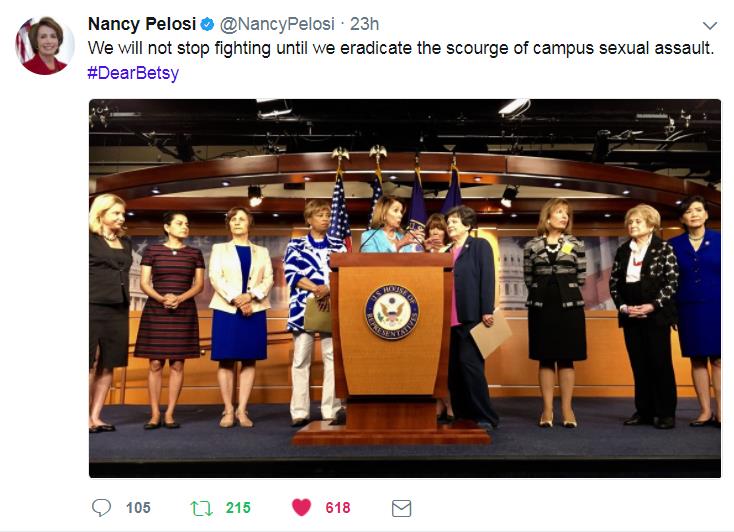Toggle the red heart like icon
The width and height of the screenshot is (734, 532).
(x=301, y=508)
